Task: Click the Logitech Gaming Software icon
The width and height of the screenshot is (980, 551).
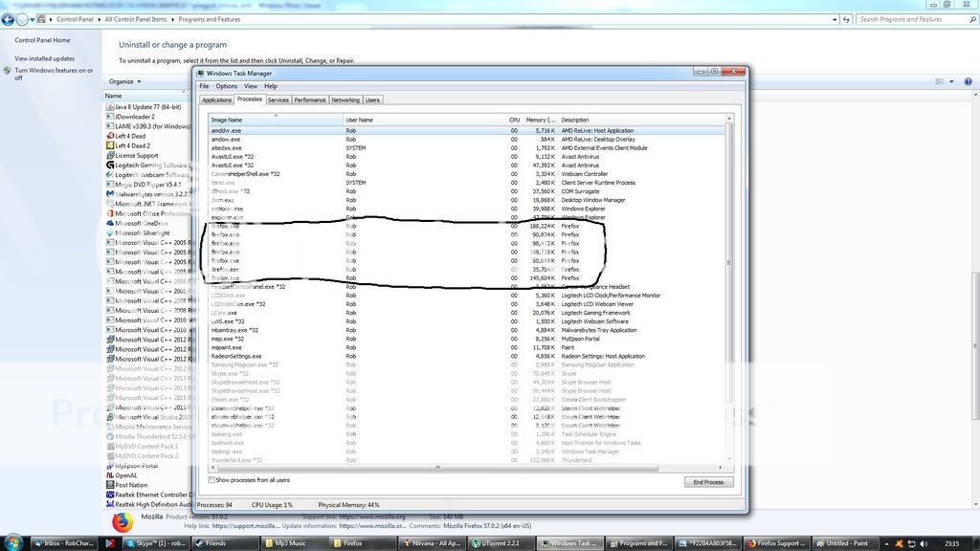Action: click(x=110, y=165)
